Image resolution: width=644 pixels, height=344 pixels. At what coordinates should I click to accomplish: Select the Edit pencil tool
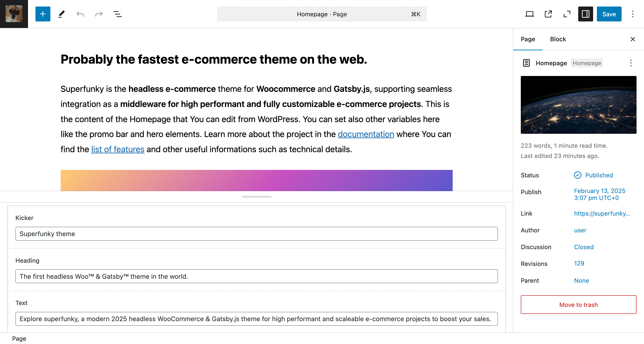click(x=62, y=14)
